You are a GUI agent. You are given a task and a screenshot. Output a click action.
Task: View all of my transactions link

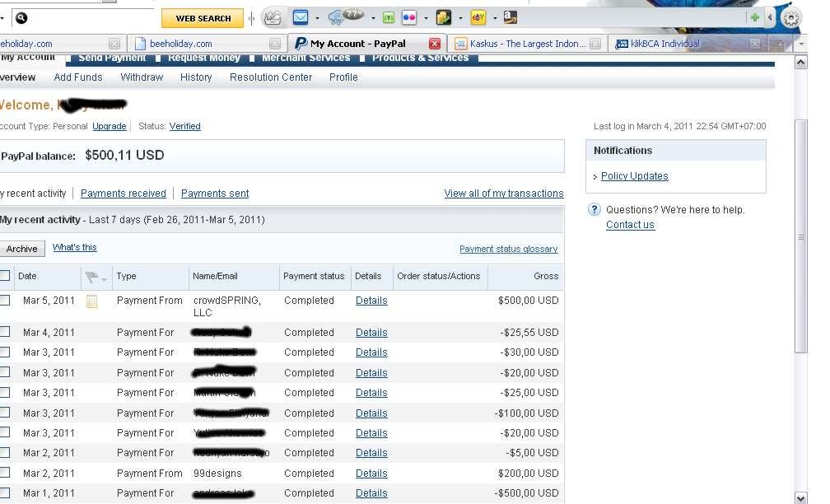[x=504, y=194]
